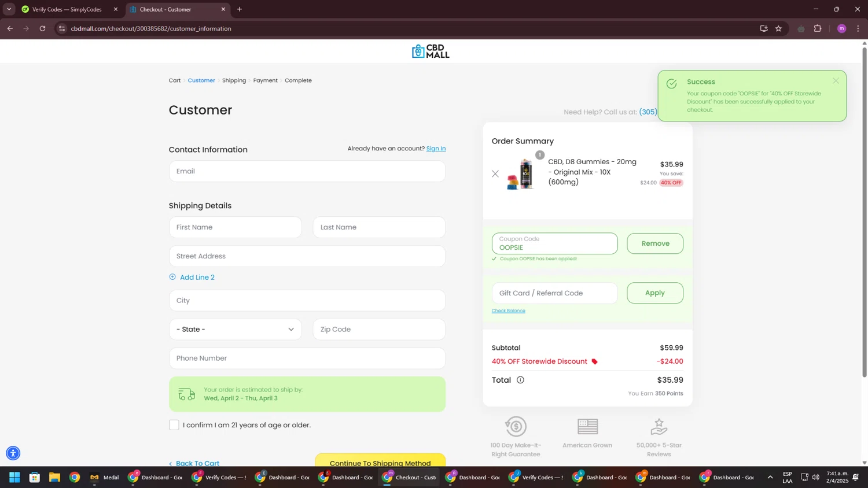Click the install app icon in address bar
Image resolution: width=868 pixels, height=488 pixels.
pos(764,28)
